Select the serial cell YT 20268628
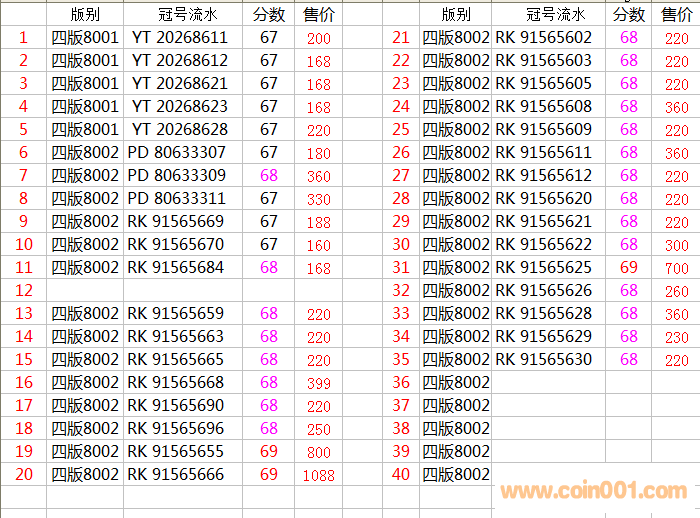Screen dimensions: 700x518 pyautogui.click(x=180, y=130)
